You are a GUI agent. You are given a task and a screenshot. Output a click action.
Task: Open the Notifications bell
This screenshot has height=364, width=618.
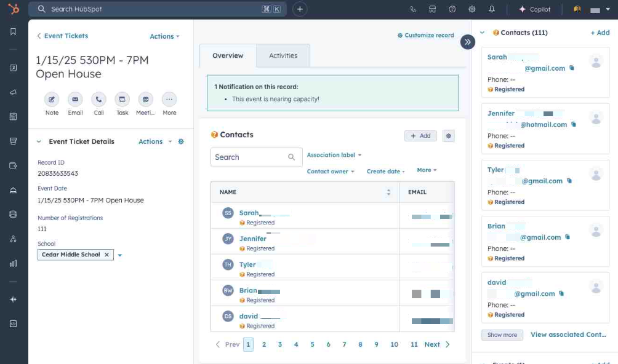[491, 9]
